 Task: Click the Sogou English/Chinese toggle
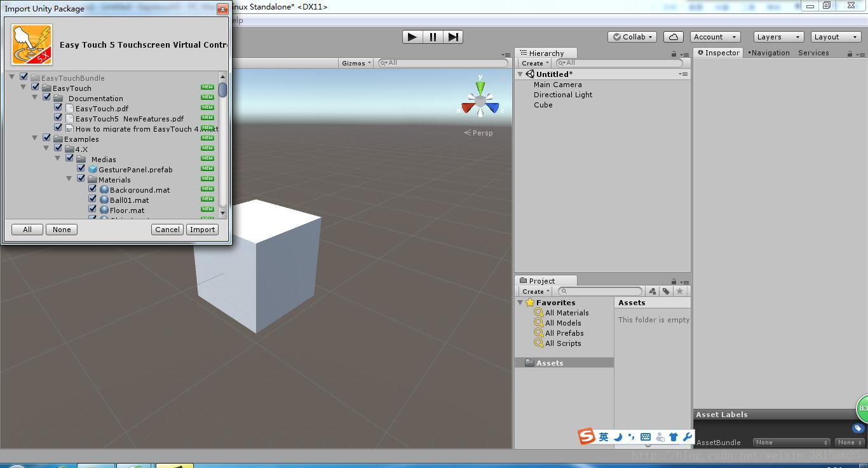pos(604,437)
